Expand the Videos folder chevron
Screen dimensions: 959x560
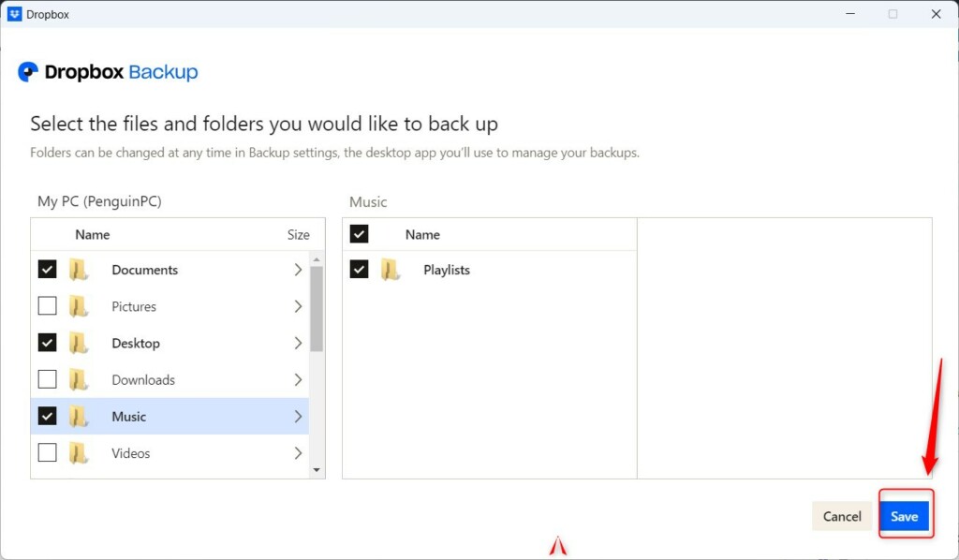tap(298, 453)
